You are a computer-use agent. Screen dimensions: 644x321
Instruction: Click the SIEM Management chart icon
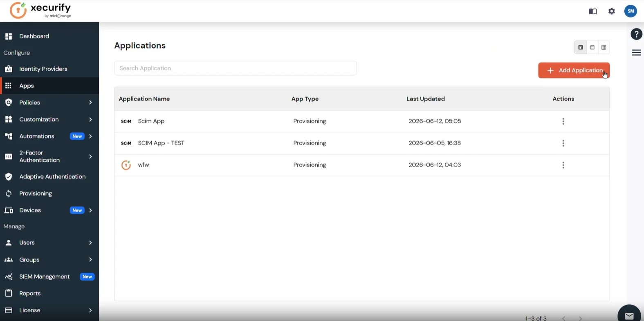[8, 276]
